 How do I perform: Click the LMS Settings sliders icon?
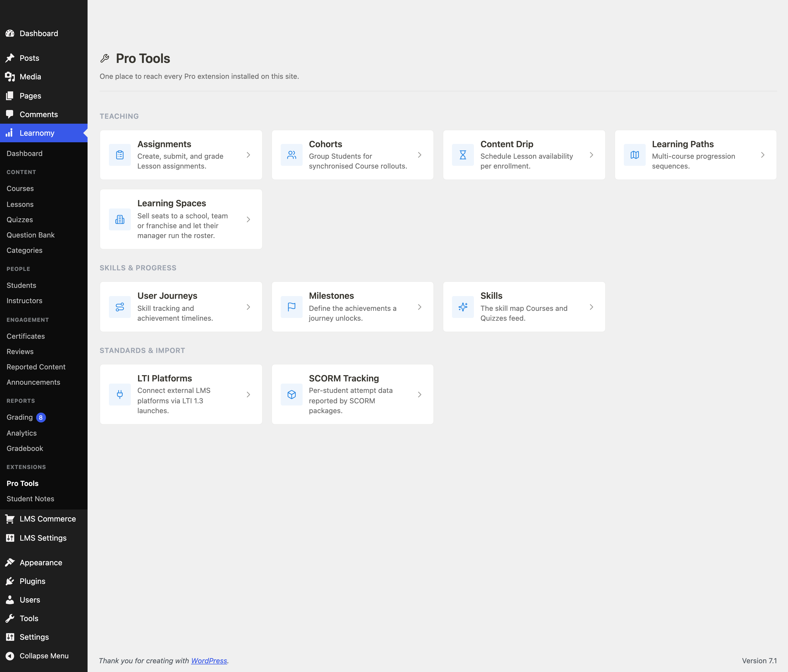[10, 538]
